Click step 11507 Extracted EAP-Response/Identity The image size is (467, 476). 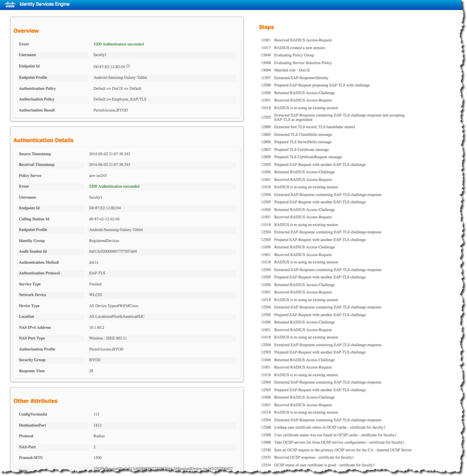[x=295, y=78]
